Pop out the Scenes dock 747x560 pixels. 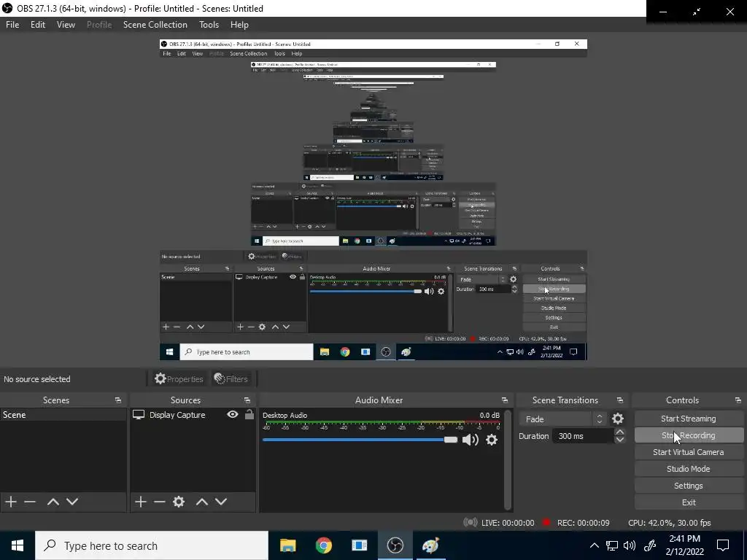tap(118, 400)
